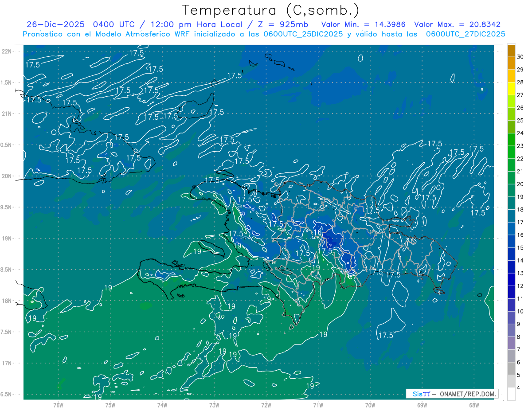Click latitude axis label '22N'
This screenshot has width=532, height=411.
point(8,51)
